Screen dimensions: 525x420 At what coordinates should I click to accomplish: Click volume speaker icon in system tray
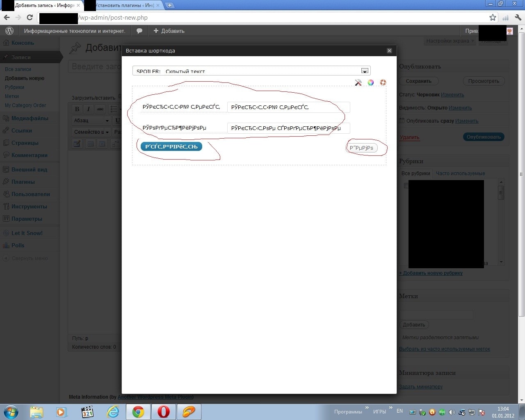(452, 412)
